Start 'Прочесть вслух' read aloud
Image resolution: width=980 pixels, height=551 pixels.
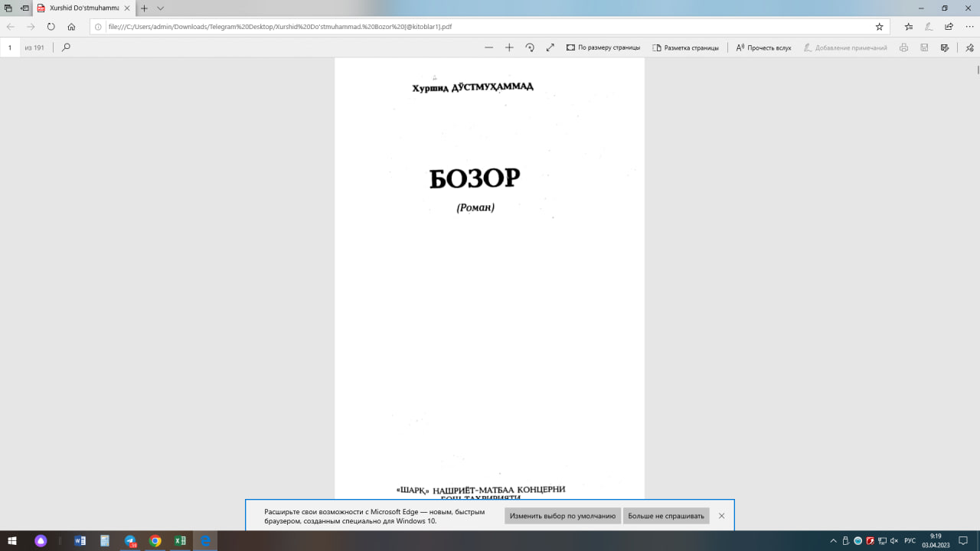point(763,47)
